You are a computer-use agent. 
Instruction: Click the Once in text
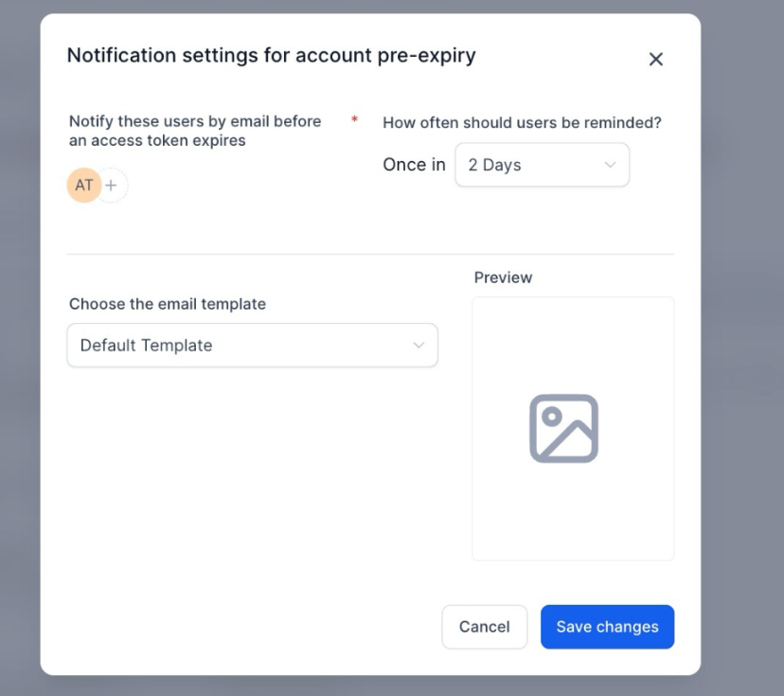point(414,165)
